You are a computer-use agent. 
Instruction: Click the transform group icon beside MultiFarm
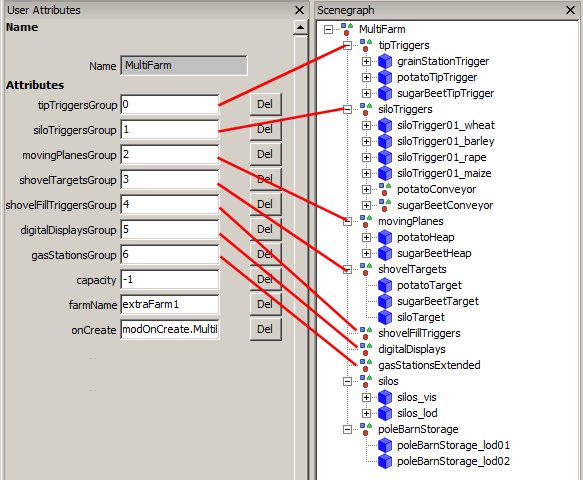point(347,29)
